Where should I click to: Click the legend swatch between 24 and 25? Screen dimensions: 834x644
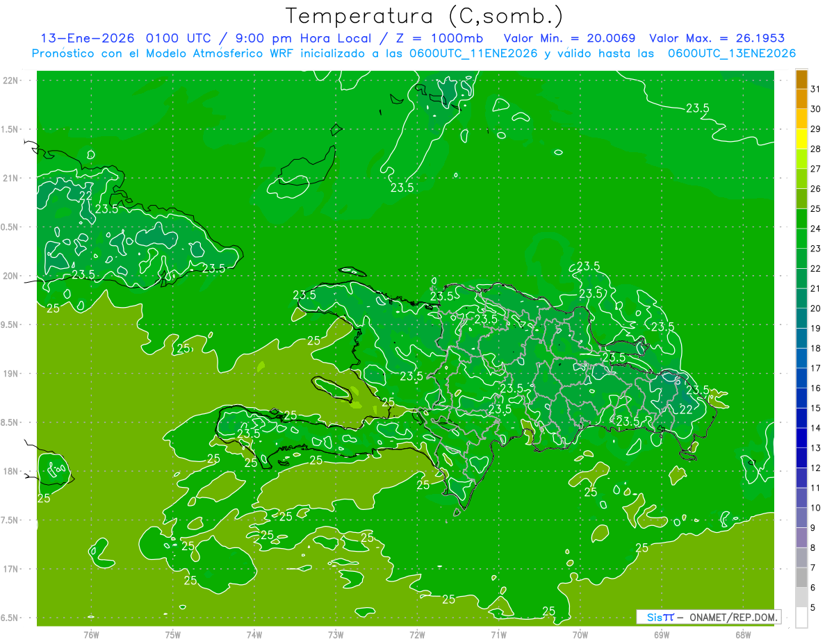(x=801, y=218)
